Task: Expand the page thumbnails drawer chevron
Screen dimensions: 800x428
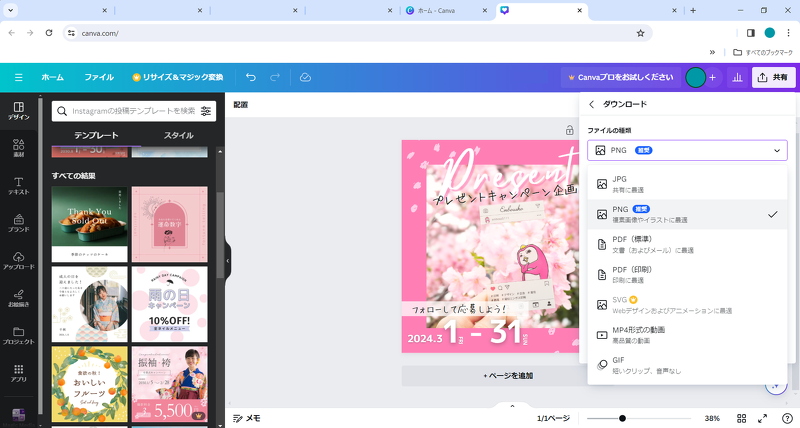Action: (512, 407)
